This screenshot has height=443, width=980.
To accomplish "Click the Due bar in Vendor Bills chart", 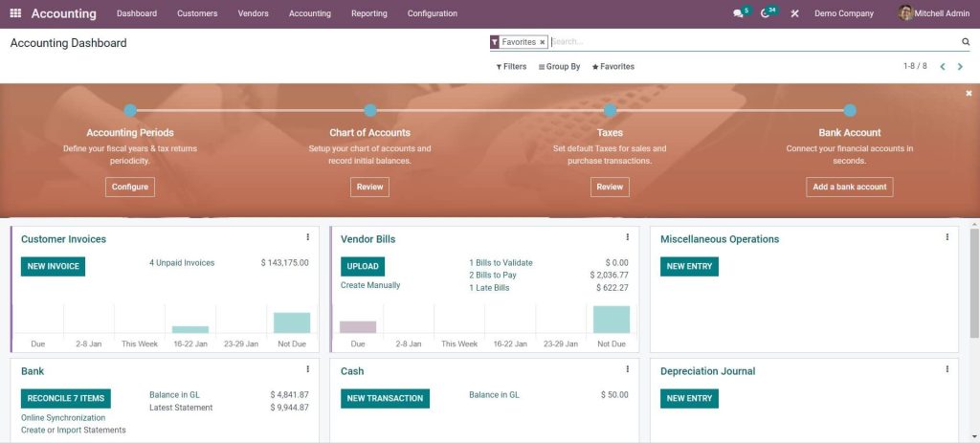I will 358,327.
